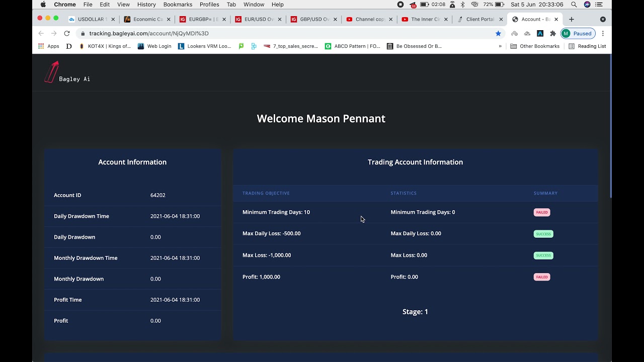Close the USDOLLAR tab
Screen dimensions: 644x362
(113, 19)
